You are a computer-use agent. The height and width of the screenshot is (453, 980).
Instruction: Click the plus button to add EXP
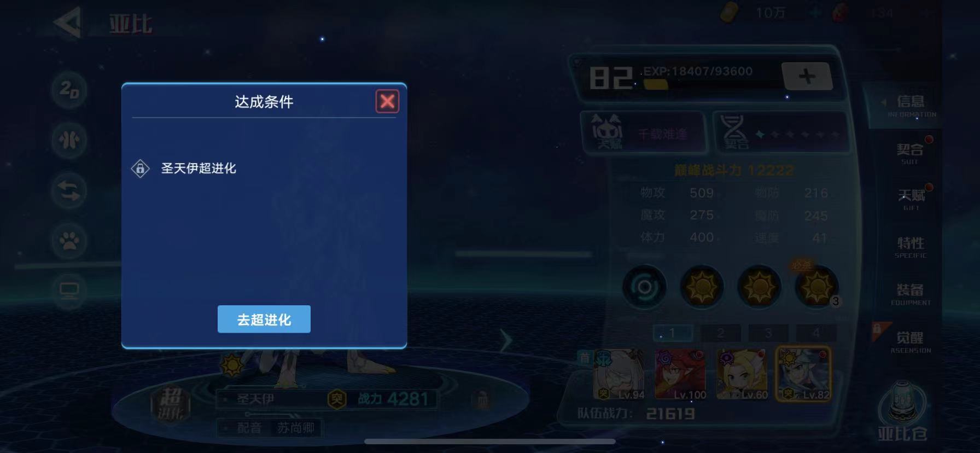click(807, 76)
